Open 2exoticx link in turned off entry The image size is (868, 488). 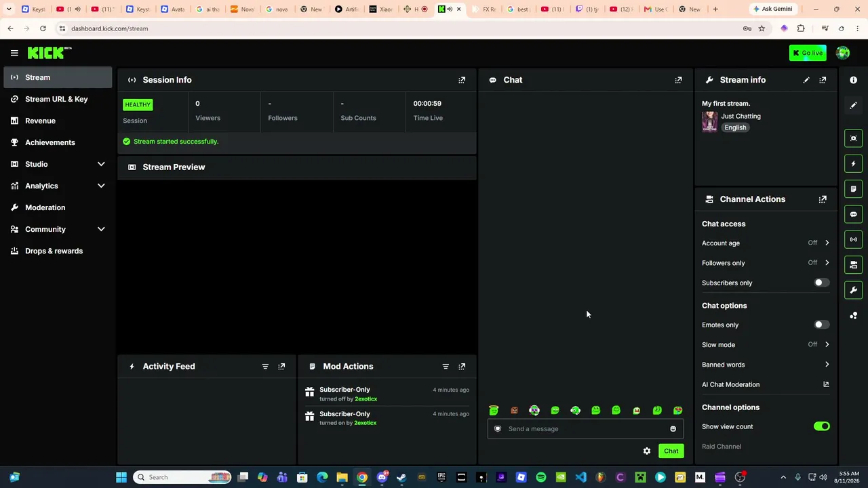click(x=366, y=399)
